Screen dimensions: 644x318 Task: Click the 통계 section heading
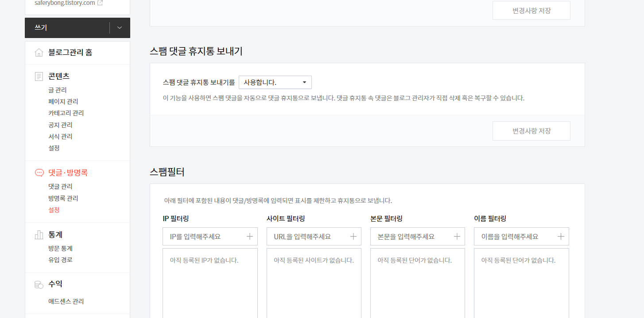[55, 235]
